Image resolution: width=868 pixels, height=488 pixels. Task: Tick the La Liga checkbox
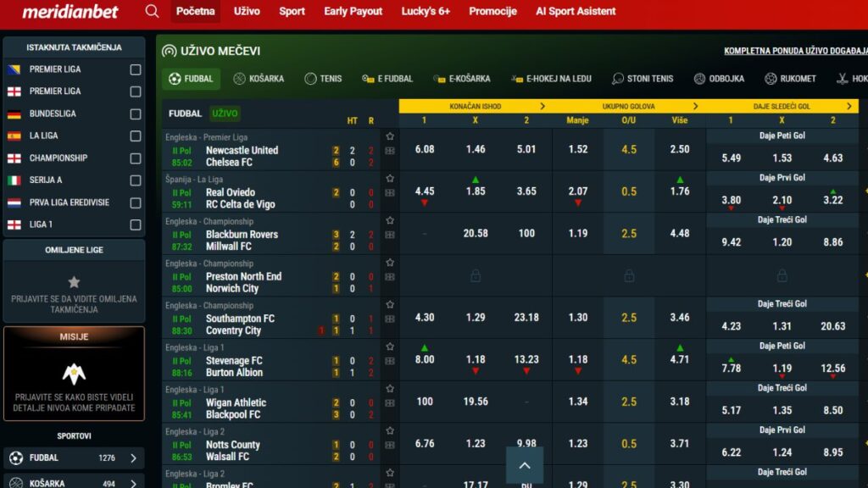tap(136, 136)
